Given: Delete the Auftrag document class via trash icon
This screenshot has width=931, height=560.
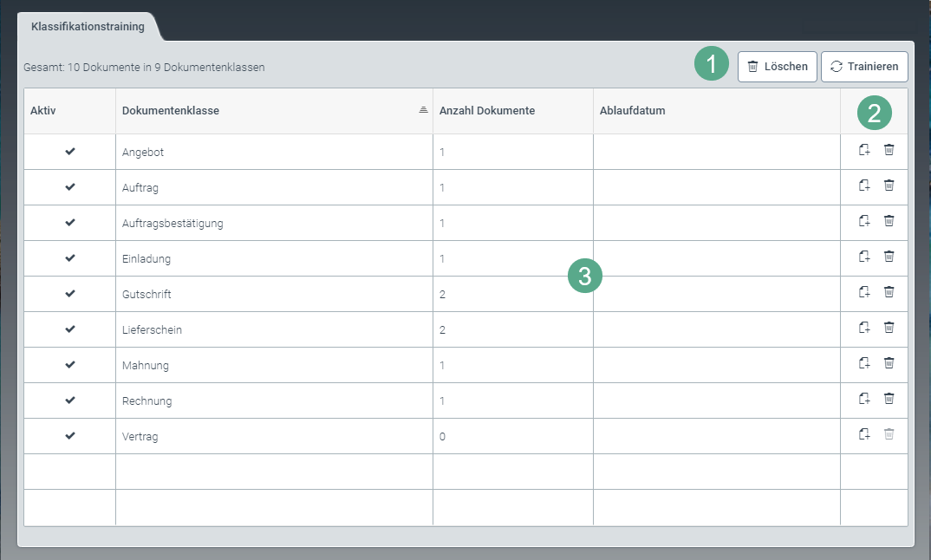Looking at the screenshot, I should point(889,186).
